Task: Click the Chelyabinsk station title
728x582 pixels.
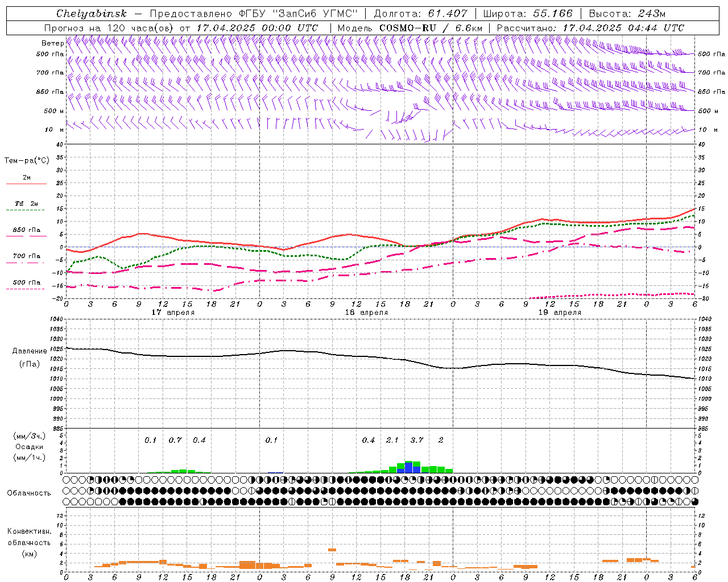Action: (x=91, y=14)
